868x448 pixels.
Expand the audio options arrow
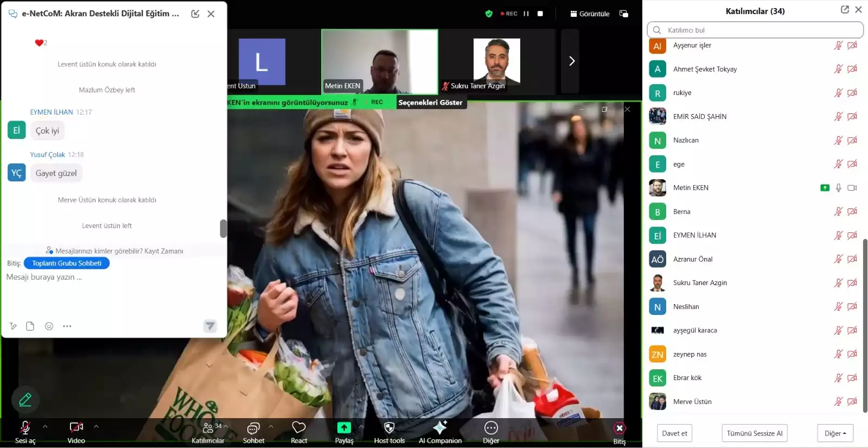45,427
